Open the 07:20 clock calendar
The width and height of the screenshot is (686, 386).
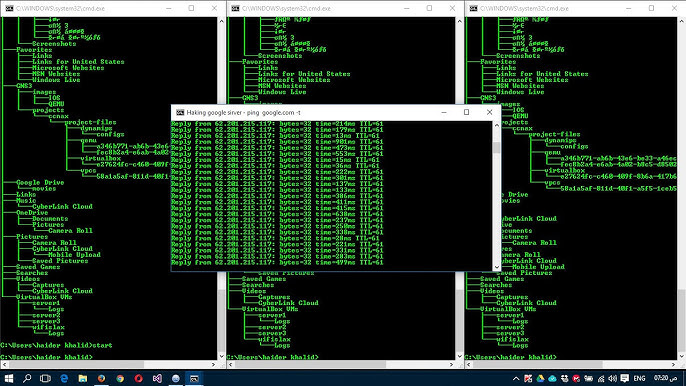[x=665, y=378]
